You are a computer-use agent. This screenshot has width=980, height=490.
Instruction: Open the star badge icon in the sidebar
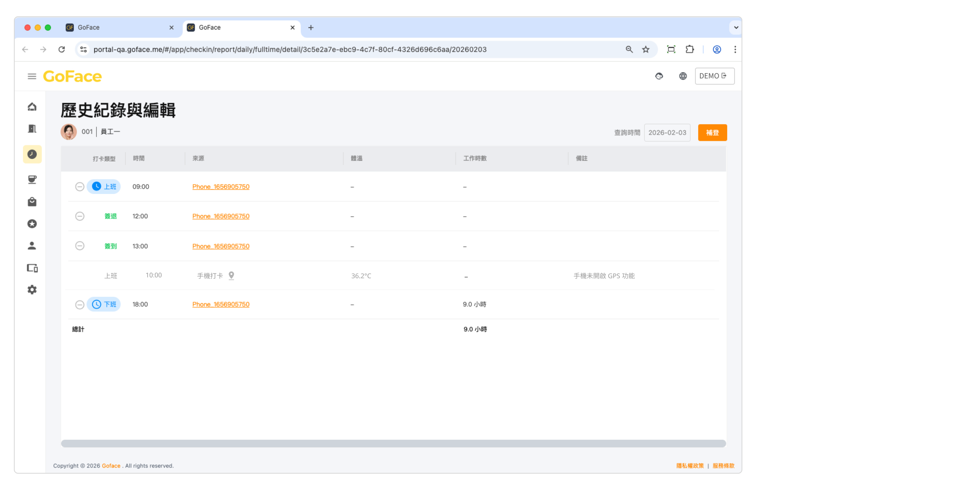(x=32, y=224)
